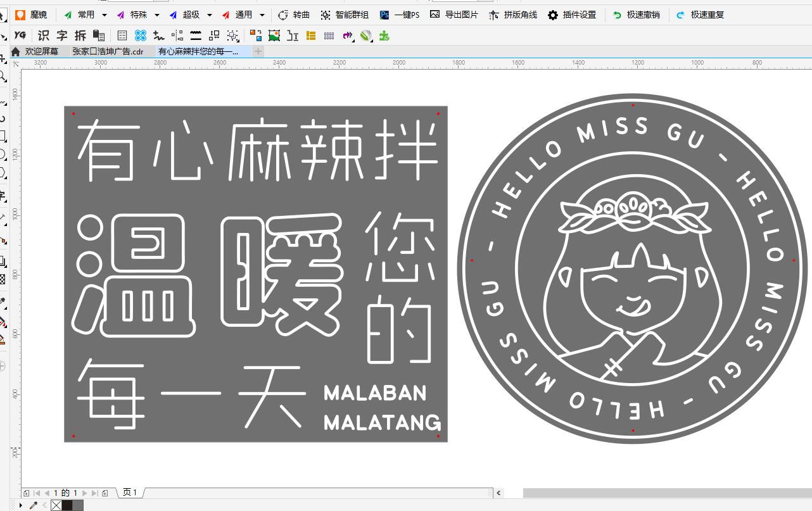The width and height of the screenshot is (812, 511).
Task: Click the green striped-sphere icon
Action: point(366,35)
